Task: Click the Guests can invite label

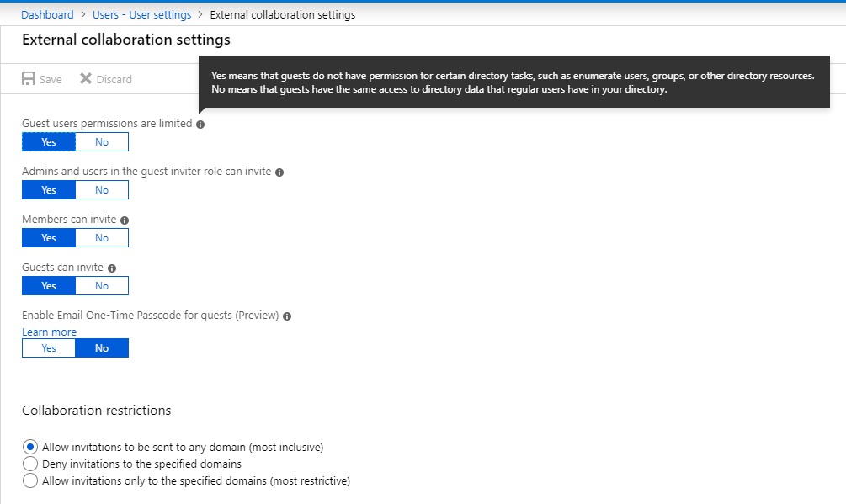Action: click(62, 268)
